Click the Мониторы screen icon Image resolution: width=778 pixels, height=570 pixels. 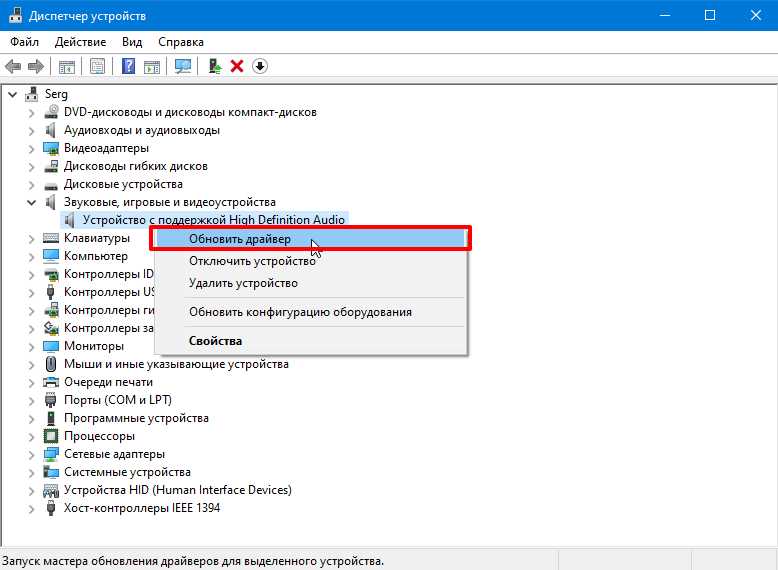coord(51,346)
